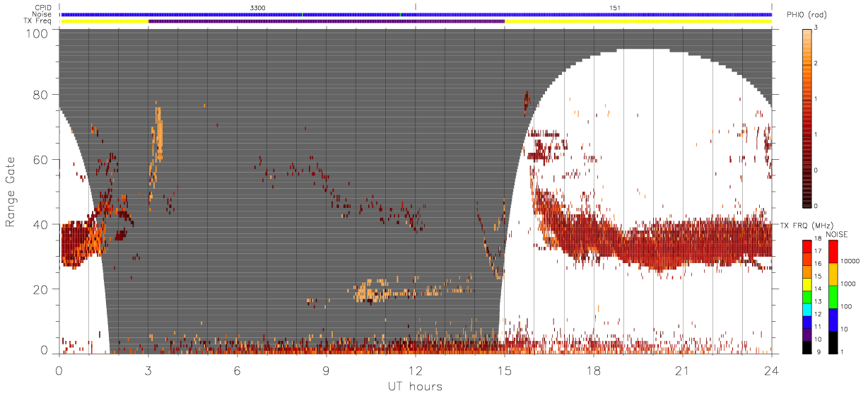Pick the red swatch in NOISE legend
Viewport: 868px width, 401px height.
pos(833,252)
